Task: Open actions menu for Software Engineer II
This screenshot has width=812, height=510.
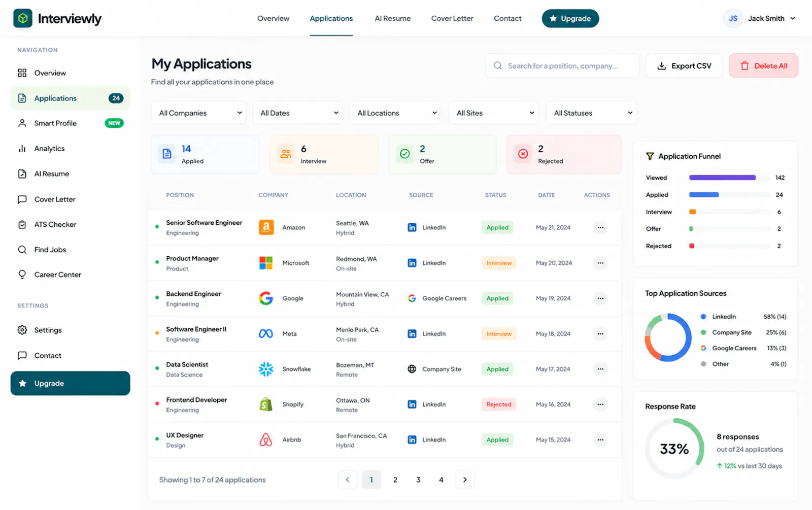Action: click(600, 333)
